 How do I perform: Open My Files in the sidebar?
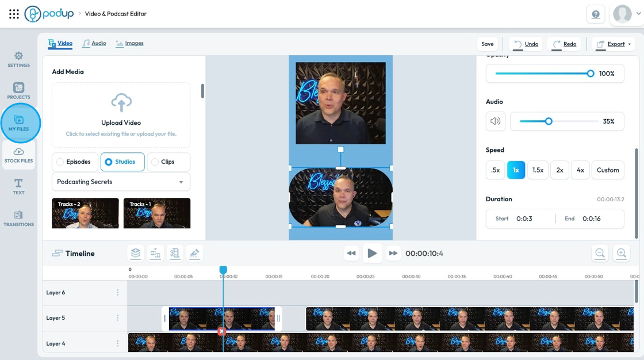coord(19,123)
